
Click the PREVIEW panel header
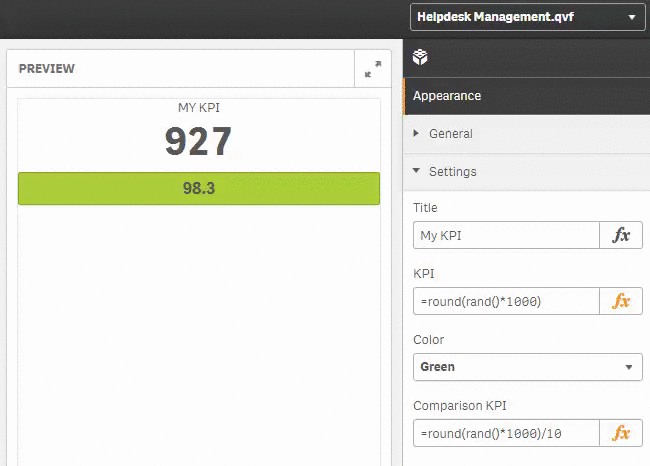pyautogui.click(x=47, y=69)
